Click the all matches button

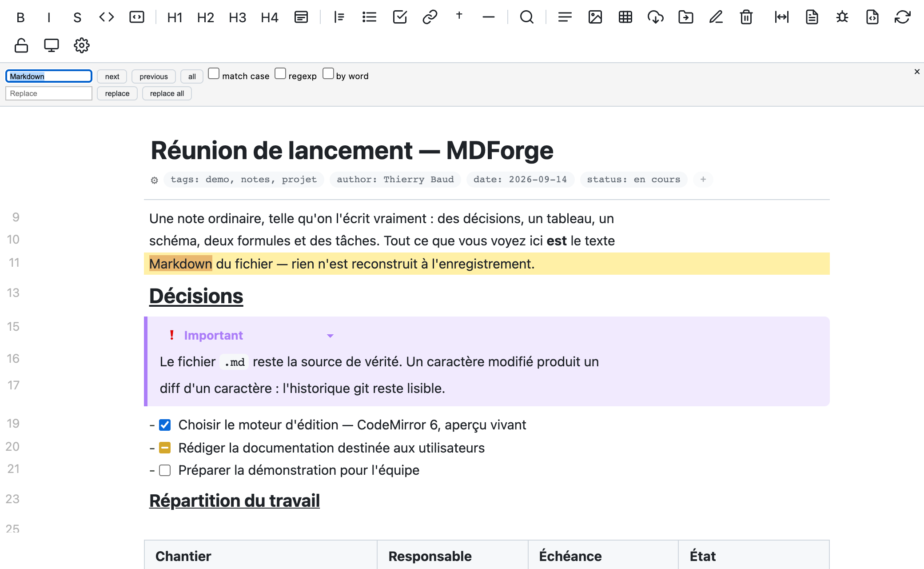[x=192, y=76]
